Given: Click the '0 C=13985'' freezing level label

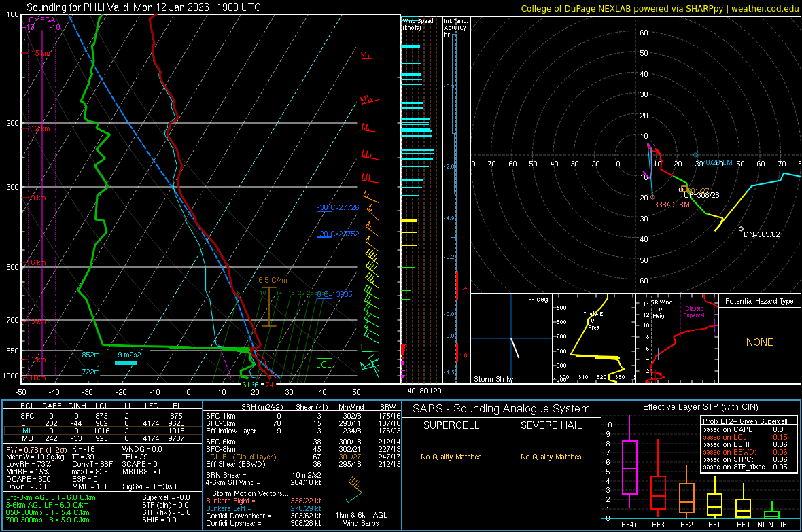Looking at the screenshot, I should [335, 294].
